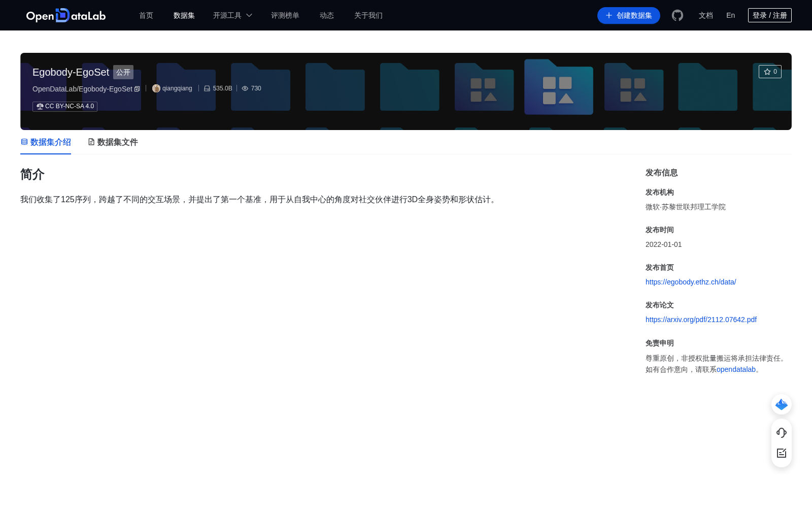The width and height of the screenshot is (812, 508).
Task: Click the 发布信息 heading
Action: pos(662,173)
